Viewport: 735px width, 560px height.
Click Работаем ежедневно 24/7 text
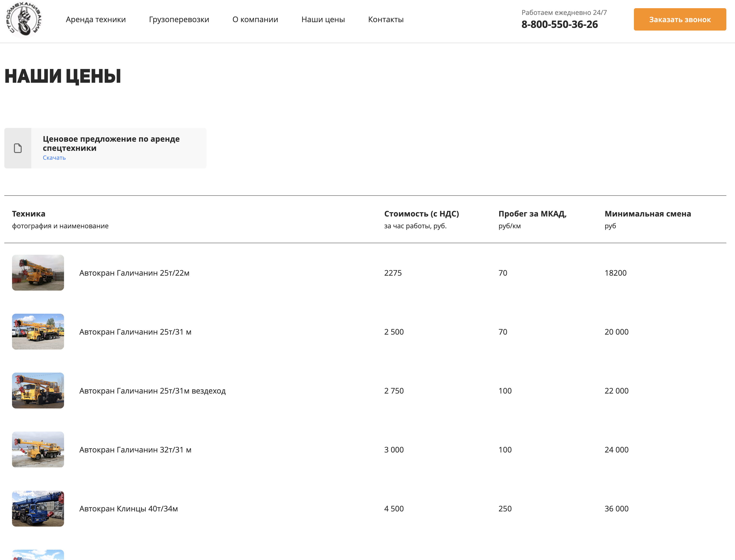coord(564,13)
